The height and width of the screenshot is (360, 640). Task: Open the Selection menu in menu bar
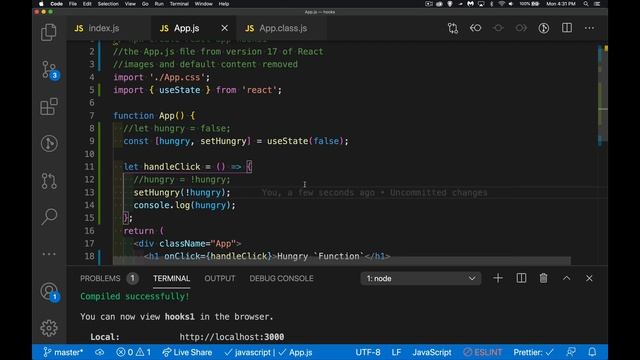[x=108, y=4]
